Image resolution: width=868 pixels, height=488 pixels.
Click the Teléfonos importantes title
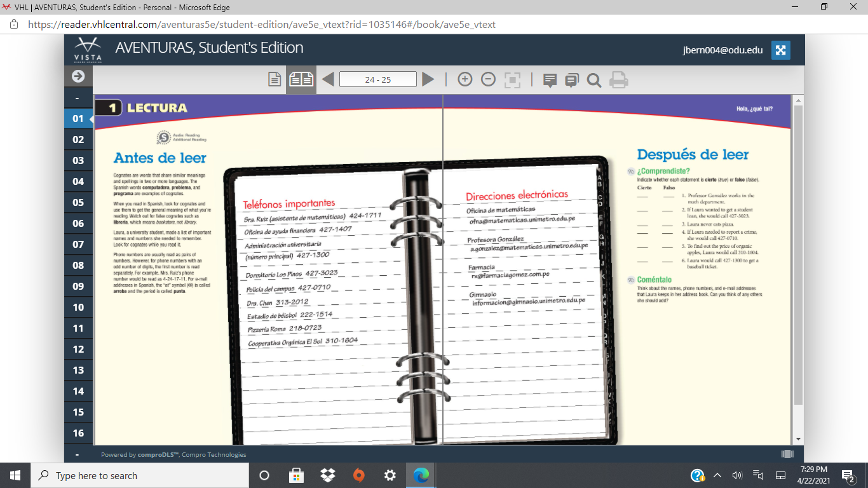[x=289, y=204]
